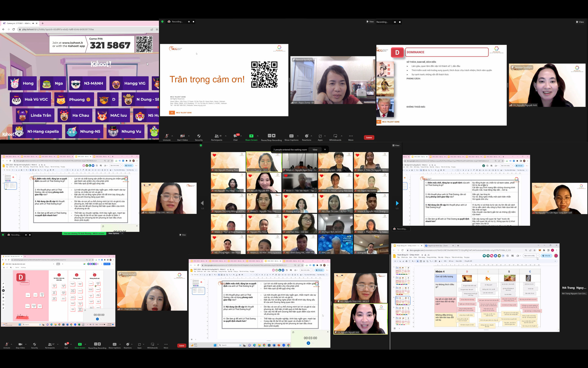The height and width of the screenshot is (368, 588).
Task: Open Chat with 11 unread messages
Action: tap(236, 137)
